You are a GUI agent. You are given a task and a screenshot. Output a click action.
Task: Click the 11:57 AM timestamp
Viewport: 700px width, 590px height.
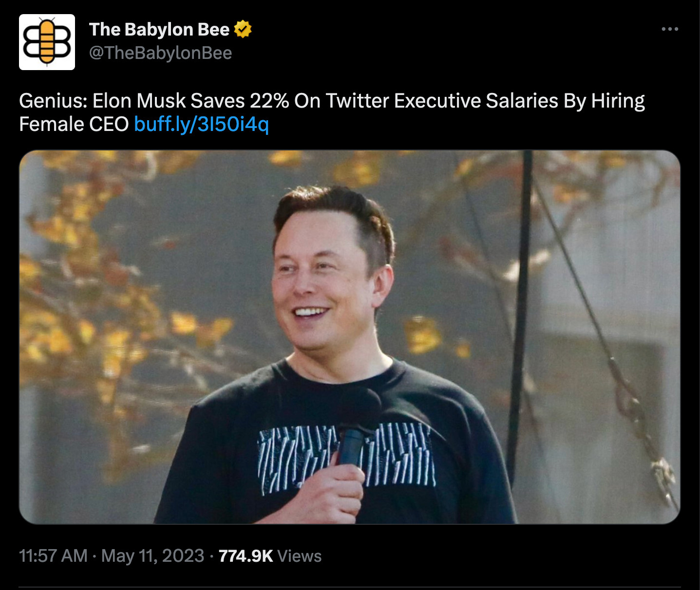tap(53, 556)
